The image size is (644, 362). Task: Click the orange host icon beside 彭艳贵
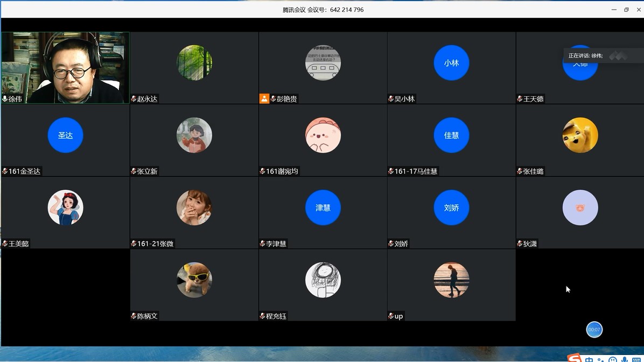point(264,98)
